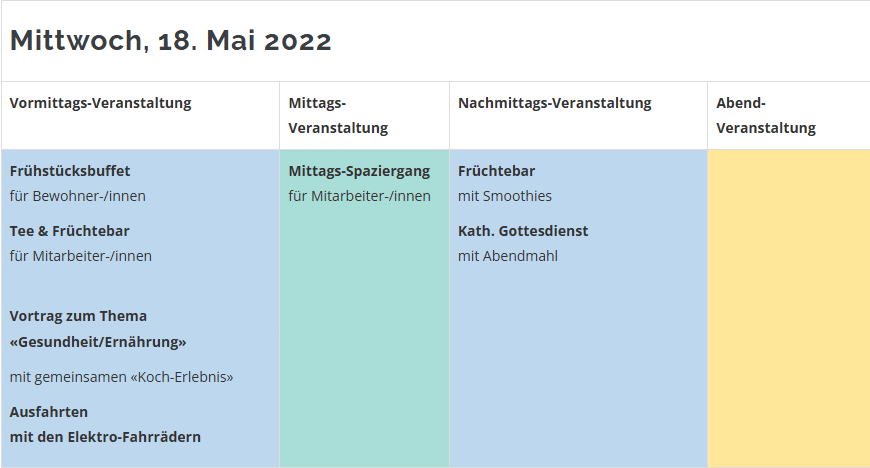
Task: Click the text mit Smoothies
Action: click(505, 196)
